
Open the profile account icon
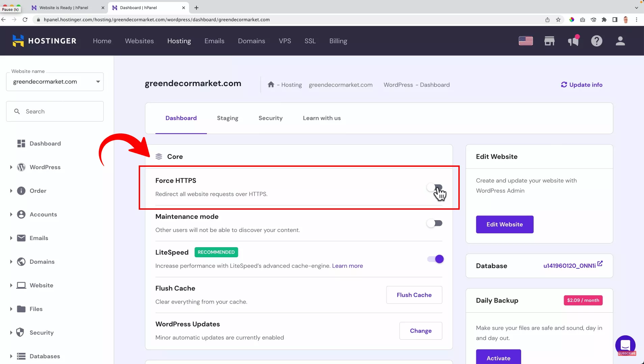coord(621,41)
